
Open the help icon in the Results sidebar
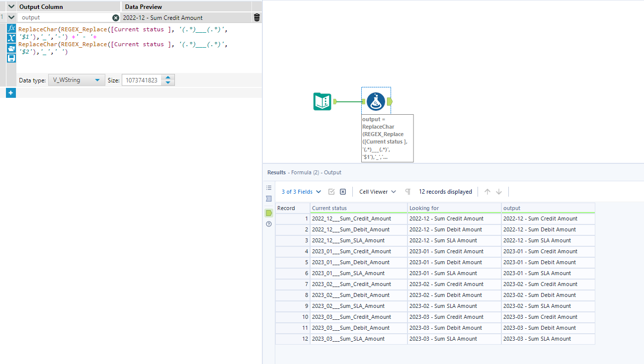tap(269, 224)
